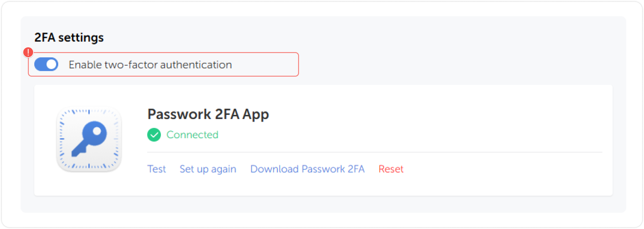Click the Passwork 2FA App title

pos(208,114)
